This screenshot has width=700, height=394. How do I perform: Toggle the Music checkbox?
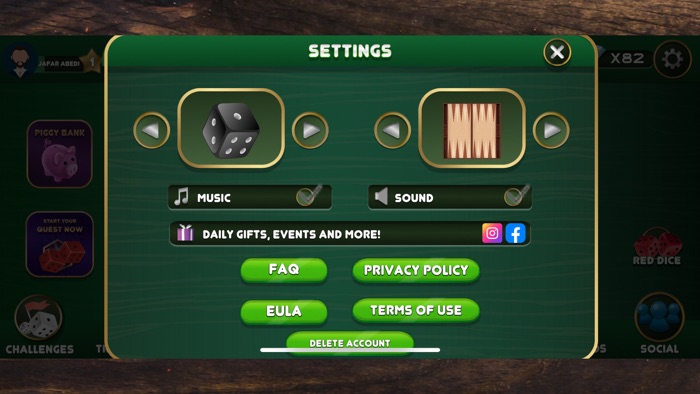tap(308, 195)
